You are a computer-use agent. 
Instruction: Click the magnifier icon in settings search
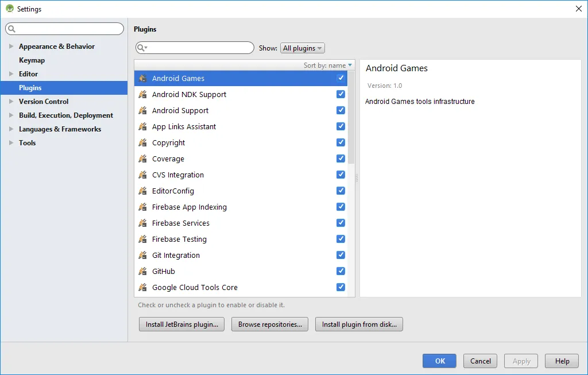point(11,29)
